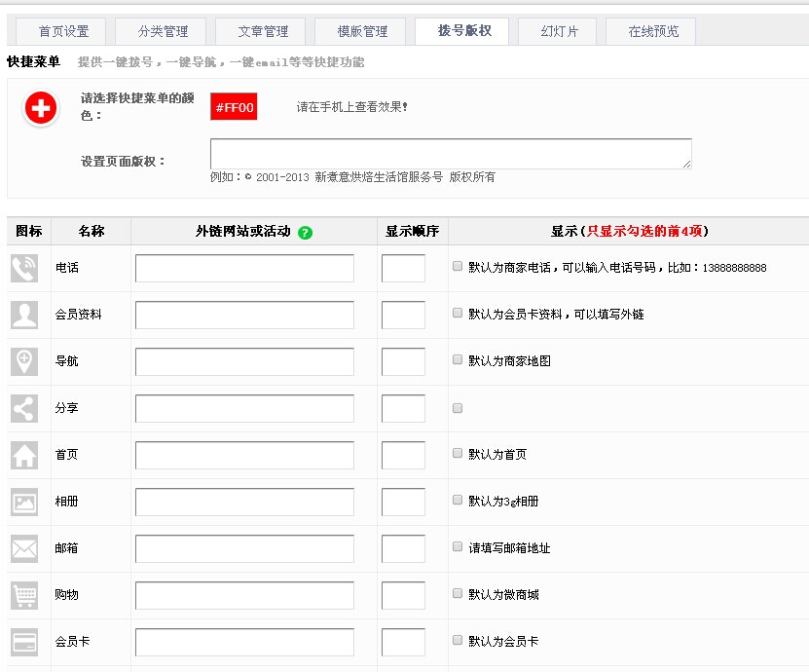Click the photo album icon for 相册
Image resolution: width=809 pixels, height=672 pixels.
24,502
